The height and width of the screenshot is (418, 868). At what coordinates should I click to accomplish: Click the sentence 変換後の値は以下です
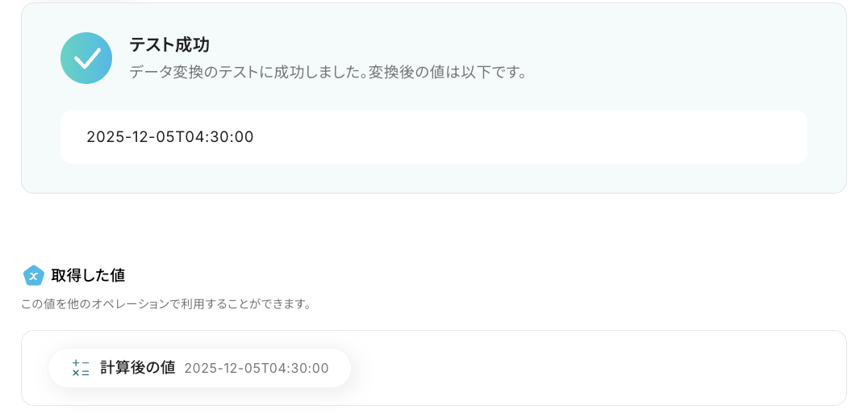tap(449, 73)
